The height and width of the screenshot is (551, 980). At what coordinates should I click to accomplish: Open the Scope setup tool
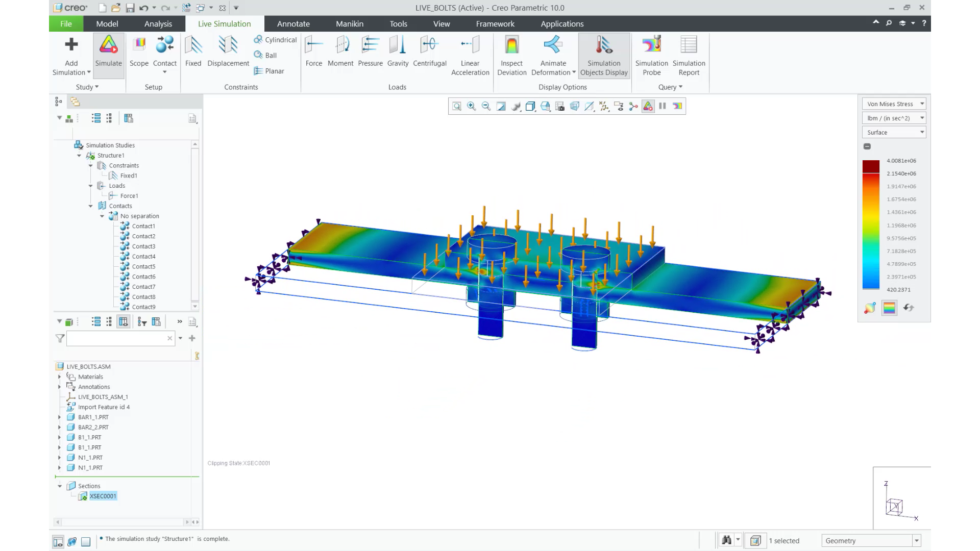point(139,52)
